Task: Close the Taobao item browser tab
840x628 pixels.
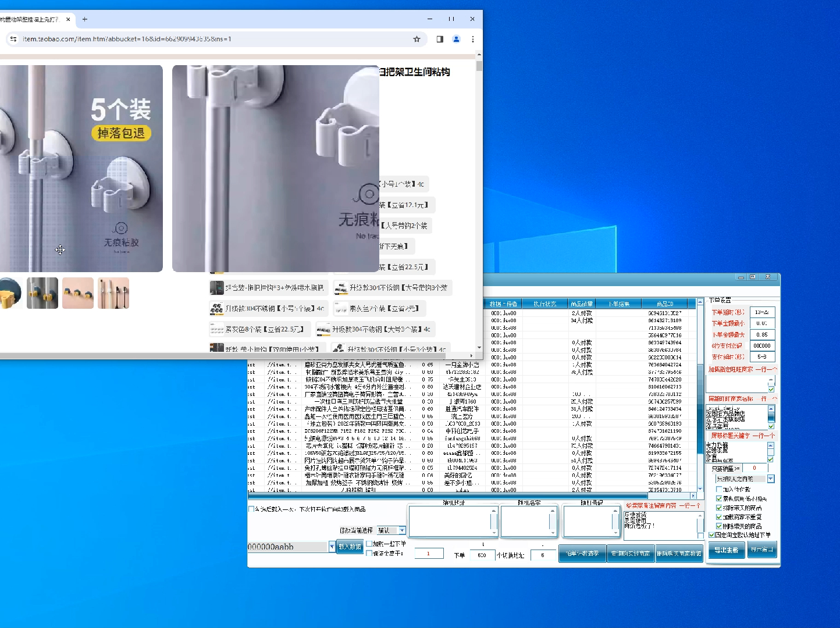Action: [68, 19]
